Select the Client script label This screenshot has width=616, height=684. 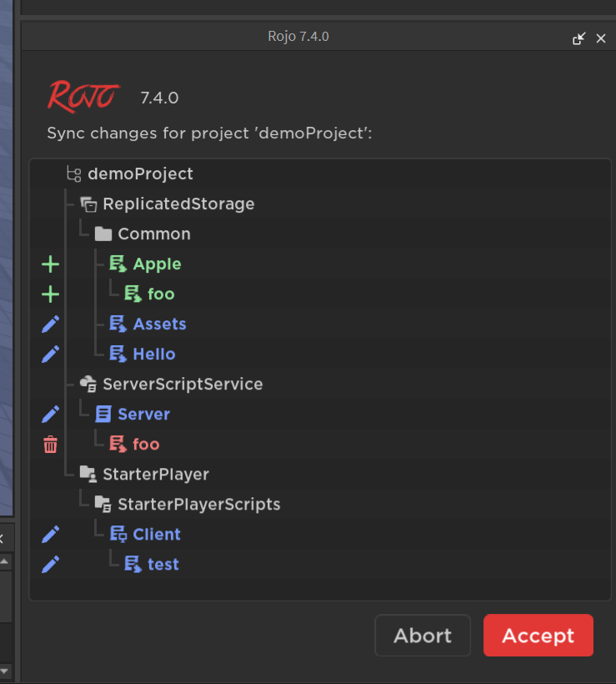click(157, 535)
